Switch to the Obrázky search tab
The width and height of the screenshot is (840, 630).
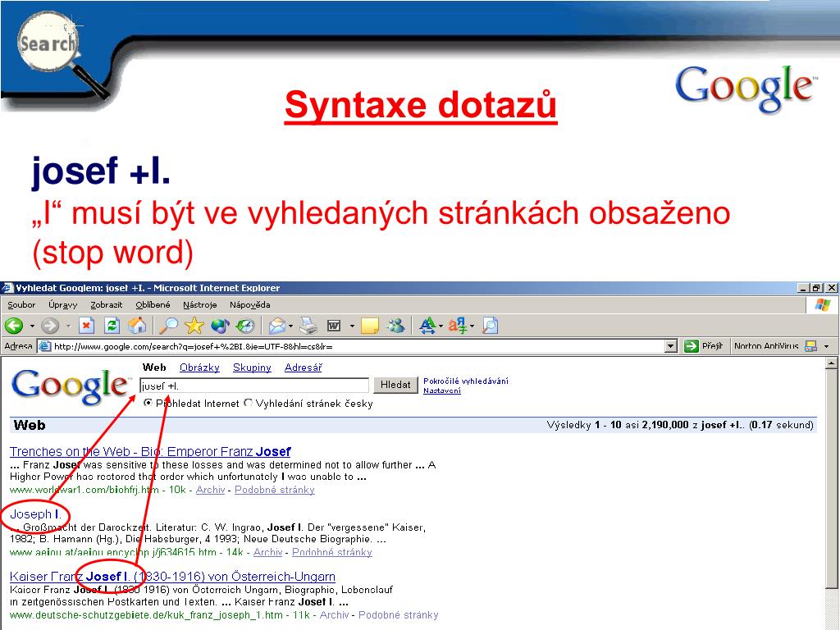coord(200,367)
